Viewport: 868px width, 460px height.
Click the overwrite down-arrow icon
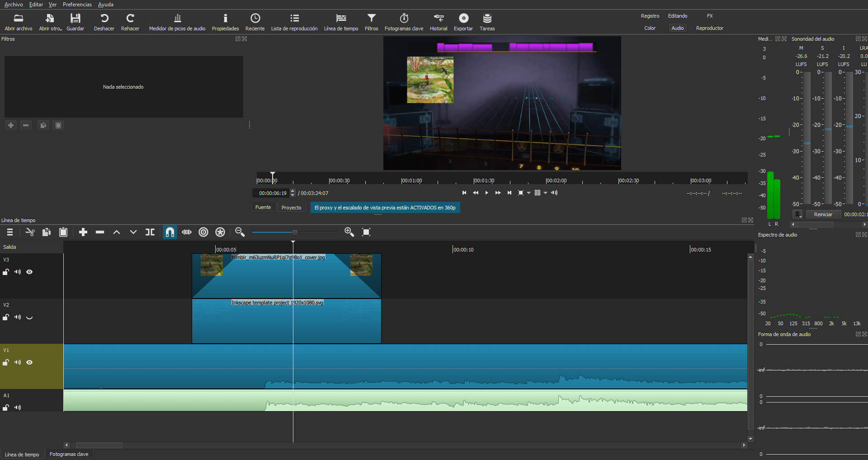133,232
